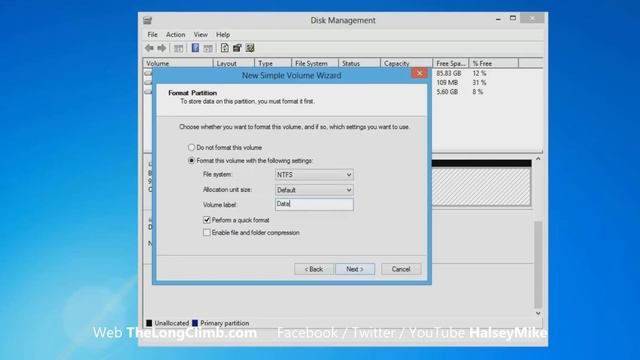Minimize the Disk Management window

(498, 19)
